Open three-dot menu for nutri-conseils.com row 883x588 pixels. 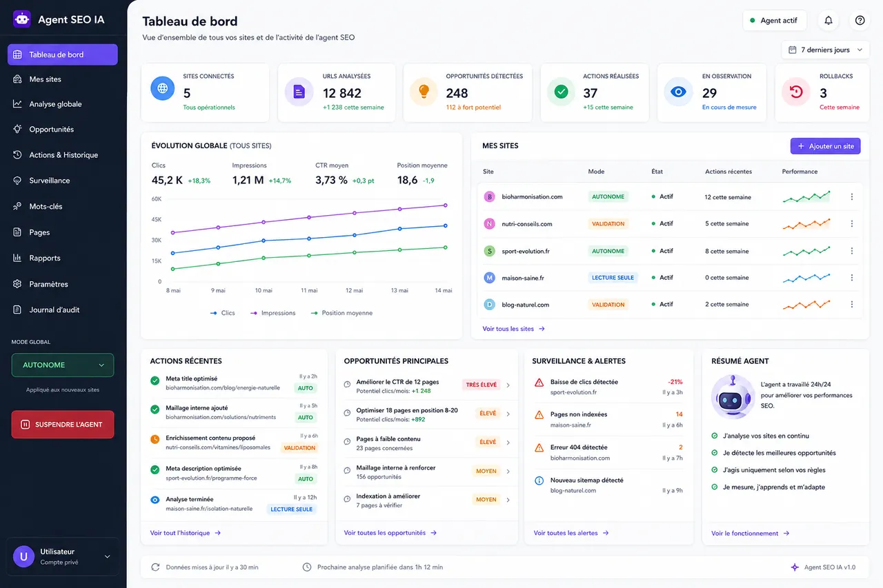(852, 223)
